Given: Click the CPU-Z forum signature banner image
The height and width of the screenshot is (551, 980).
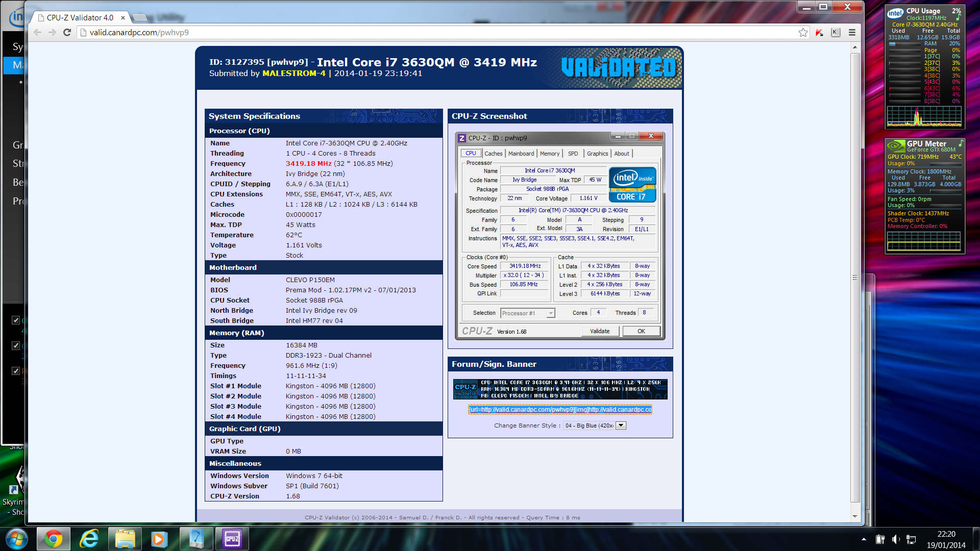Looking at the screenshot, I should coord(560,389).
